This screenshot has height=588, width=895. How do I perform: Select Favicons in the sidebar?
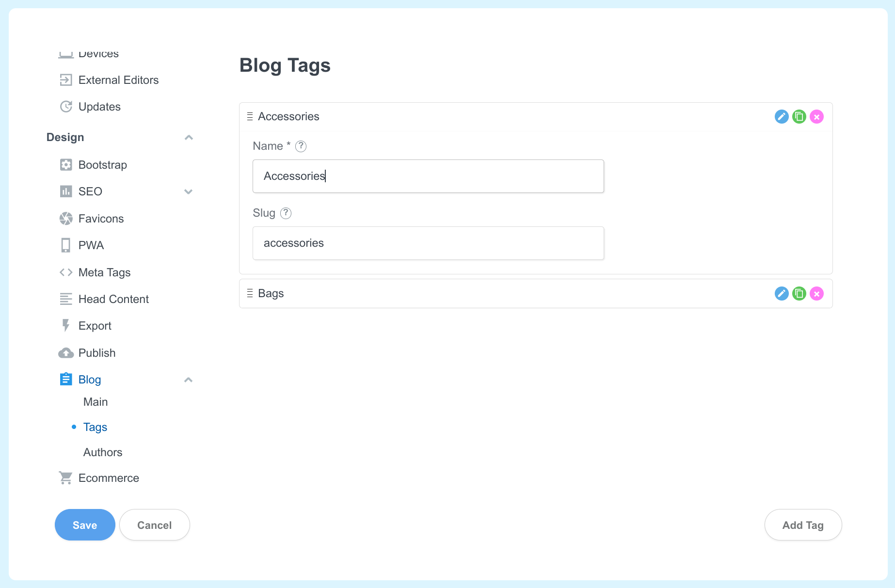coord(101,218)
